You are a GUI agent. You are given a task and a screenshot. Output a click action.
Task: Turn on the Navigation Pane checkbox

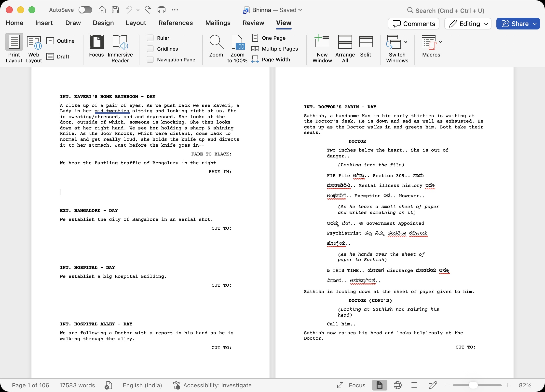coord(150,59)
